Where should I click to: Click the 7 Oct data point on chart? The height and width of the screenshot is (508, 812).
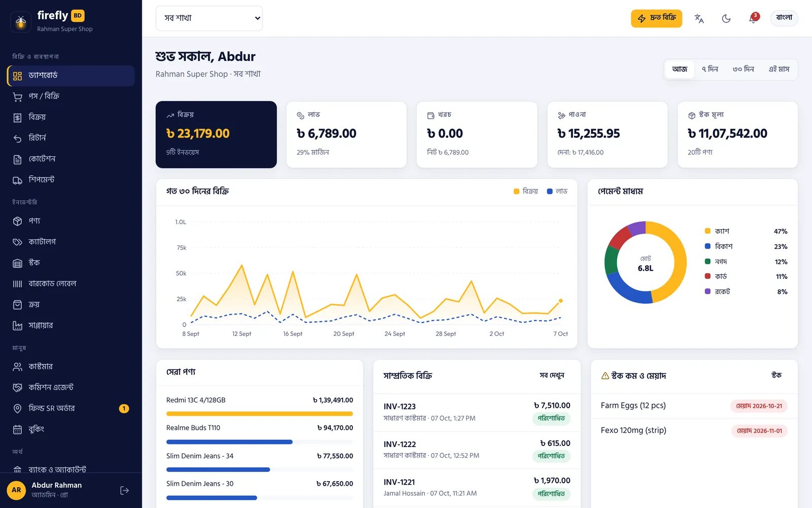(561, 301)
